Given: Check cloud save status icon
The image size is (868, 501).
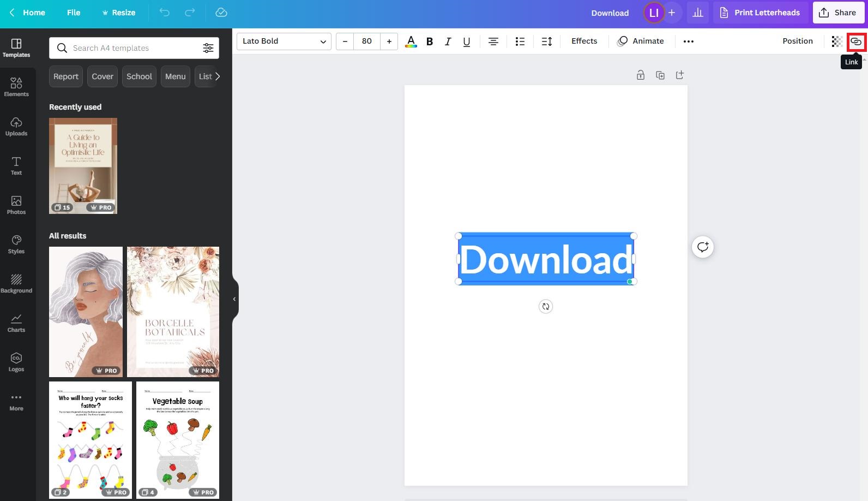Looking at the screenshot, I should click(x=221, y=13).
